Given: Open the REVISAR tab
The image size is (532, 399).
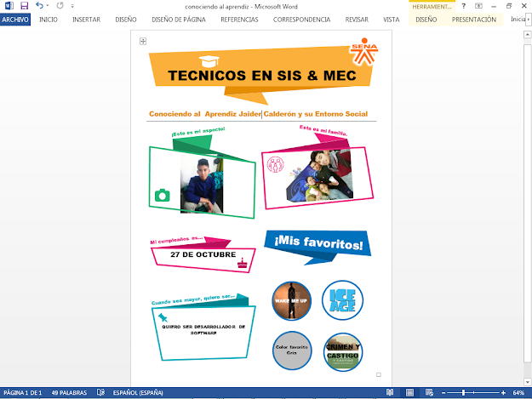Looking at the screenshot, I should point(357,20).
